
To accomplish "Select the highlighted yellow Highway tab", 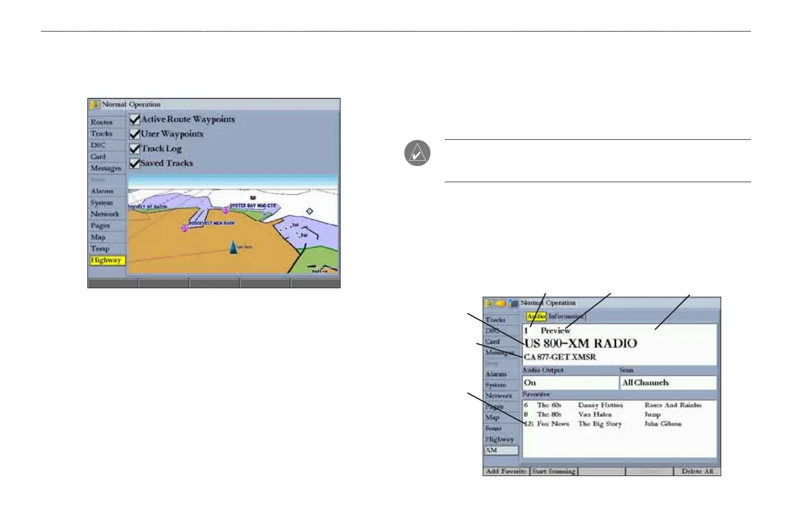I will [x=107, y=260].
